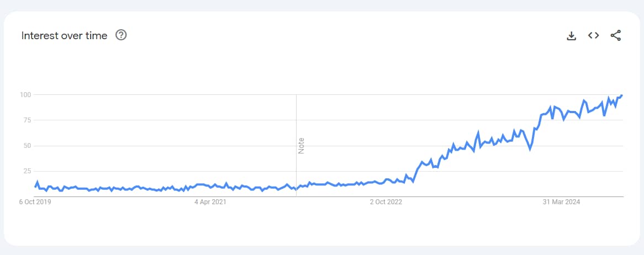Click the help question mark icon
The width and height of the screenshot is (644, 255).
(x=121, y=35)
